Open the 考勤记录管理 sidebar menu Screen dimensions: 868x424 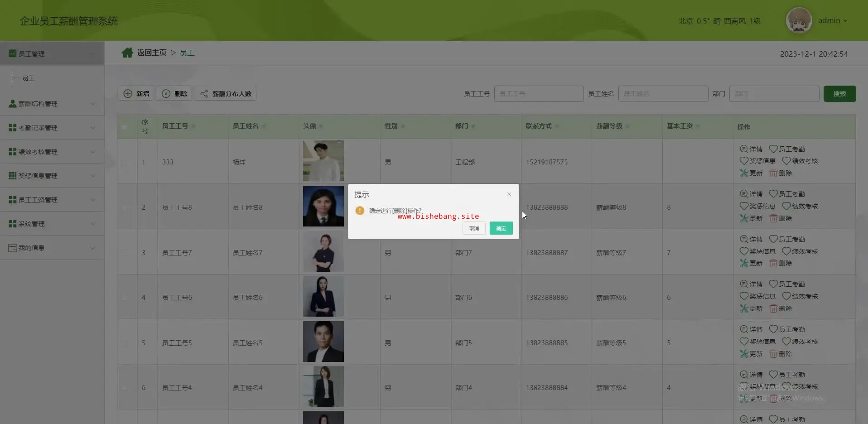[52, 128]
